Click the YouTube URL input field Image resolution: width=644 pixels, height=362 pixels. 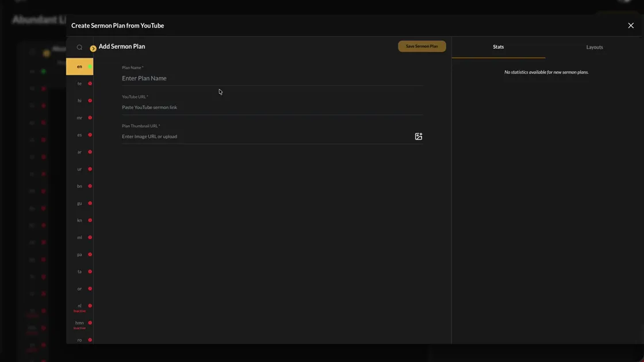273,107
